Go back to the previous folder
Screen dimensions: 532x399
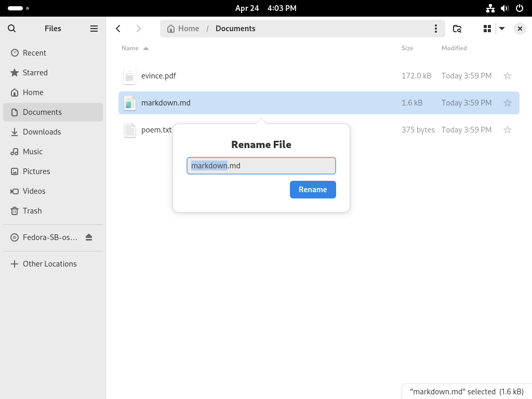coord(118,29)
